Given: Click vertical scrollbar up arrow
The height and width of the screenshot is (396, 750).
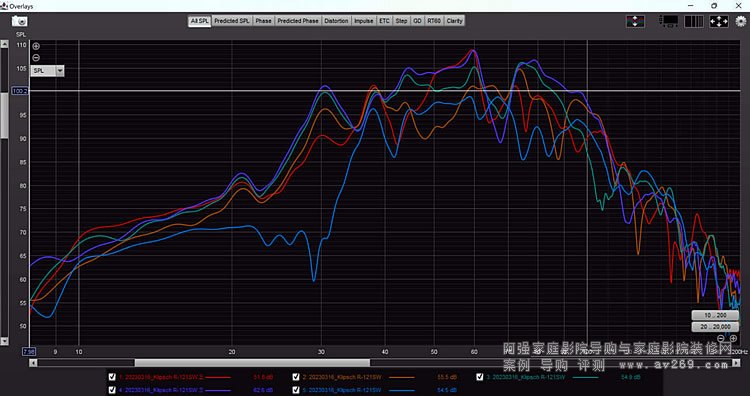Looking at the screenshot, I should coord(4,44).
